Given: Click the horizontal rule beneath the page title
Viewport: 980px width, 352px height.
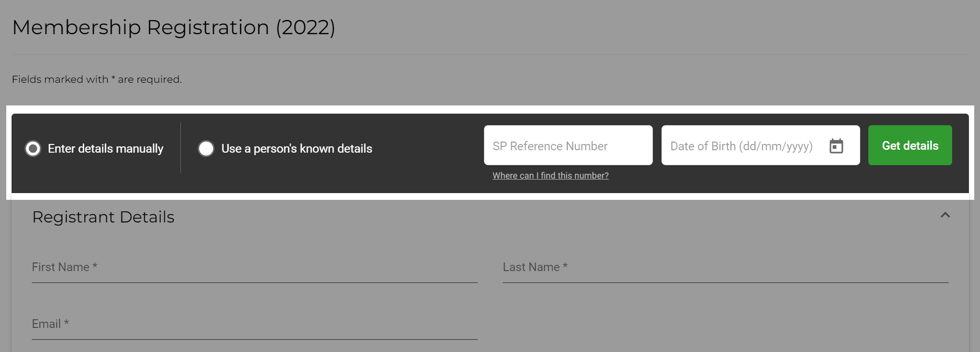Looking at the screenshot, I should (x=490, y=54).
